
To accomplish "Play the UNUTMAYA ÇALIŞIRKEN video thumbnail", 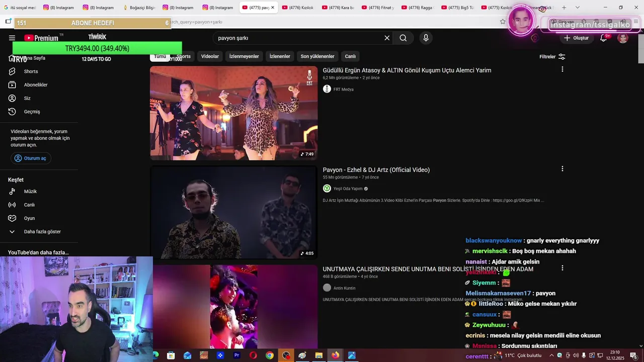I will [x=233, y=307].
